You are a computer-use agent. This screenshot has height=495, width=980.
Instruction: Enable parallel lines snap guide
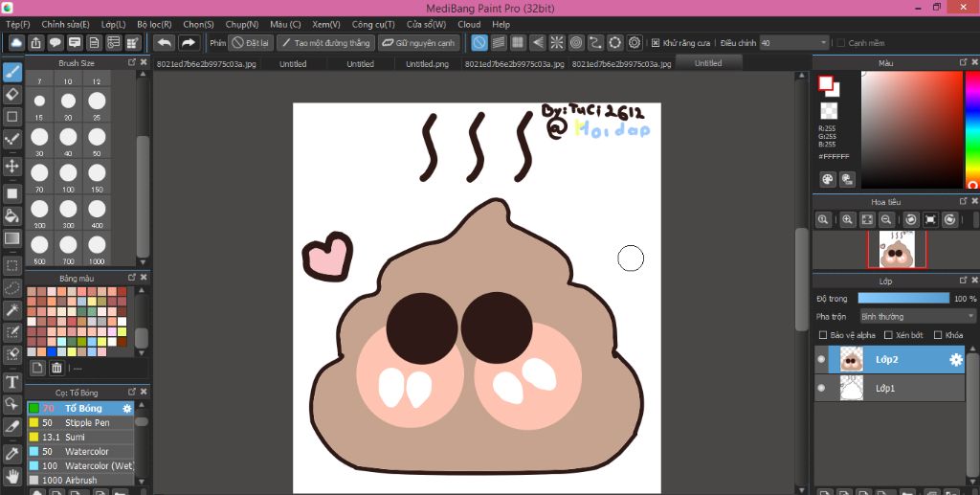pos(498,42)
